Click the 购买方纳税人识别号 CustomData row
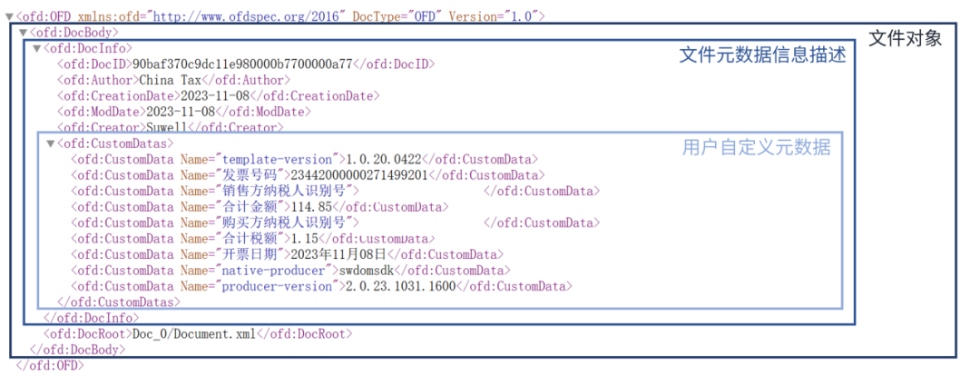 [336, 223]
